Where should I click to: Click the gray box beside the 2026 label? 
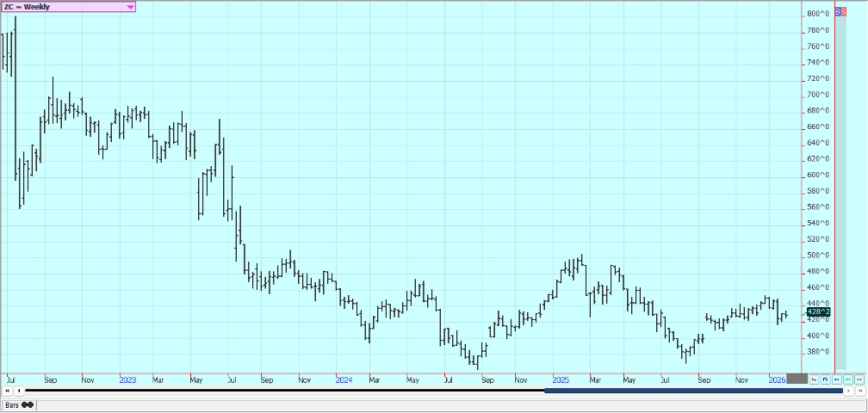click(x=797, y=379)
